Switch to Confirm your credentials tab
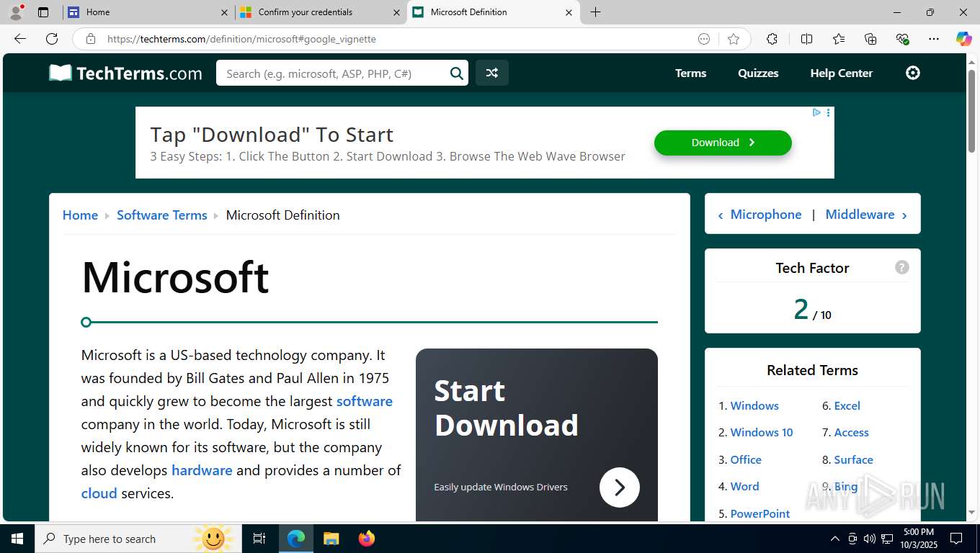This screenshot has height=553, width=980. pos(320,12)
